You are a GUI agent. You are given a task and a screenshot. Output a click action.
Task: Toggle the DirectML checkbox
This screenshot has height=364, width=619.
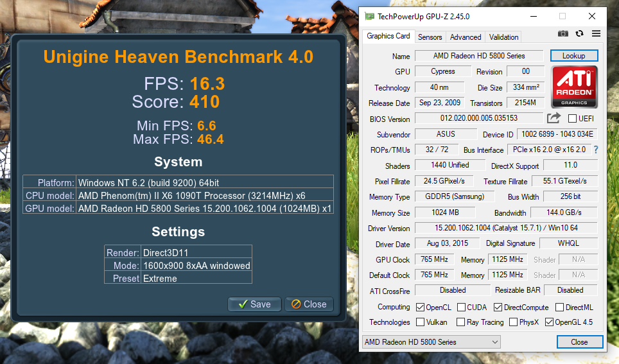559,307
